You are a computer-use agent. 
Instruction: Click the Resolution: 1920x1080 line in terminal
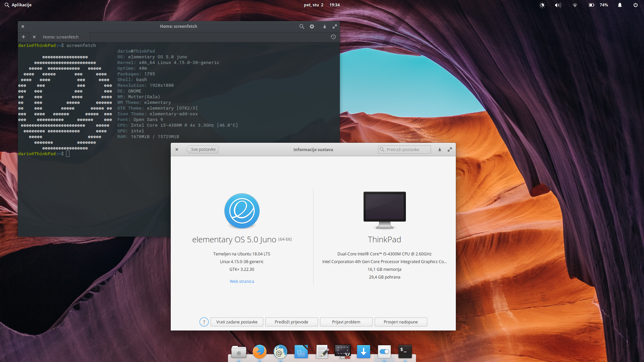(x=146, y=85)
